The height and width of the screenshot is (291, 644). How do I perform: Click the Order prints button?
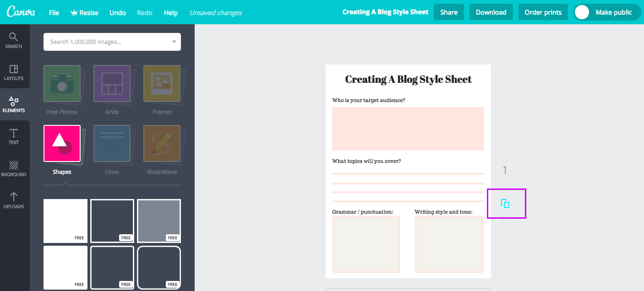543,12
